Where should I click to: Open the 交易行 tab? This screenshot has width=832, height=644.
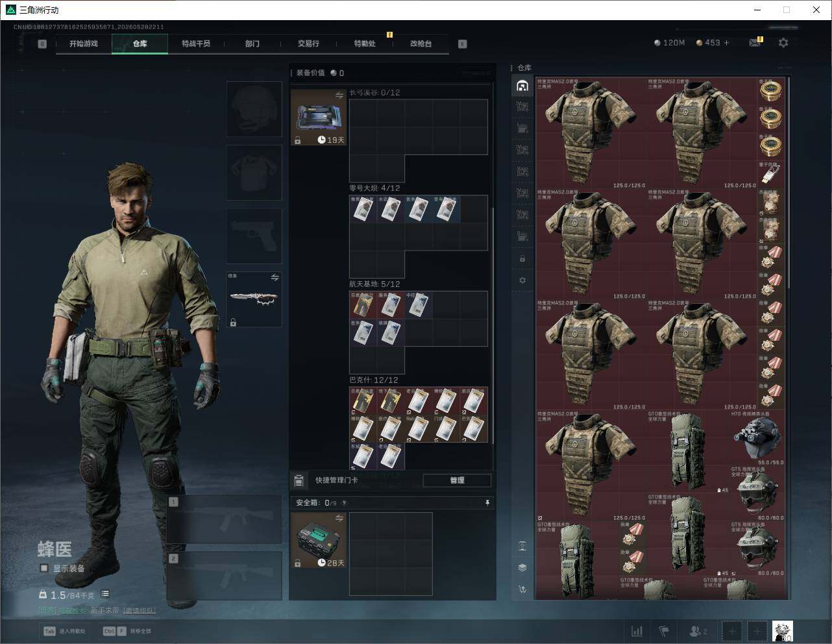[308, 43]
